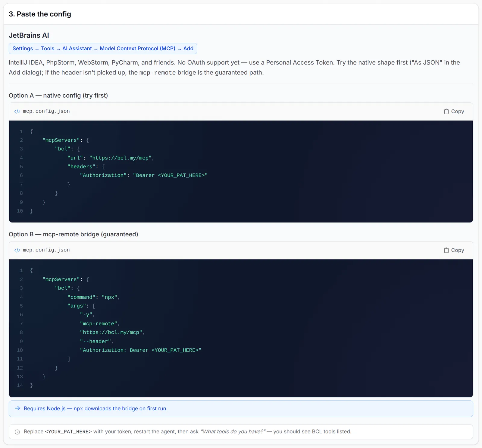Click the "args": [ code line

(81, 306)
